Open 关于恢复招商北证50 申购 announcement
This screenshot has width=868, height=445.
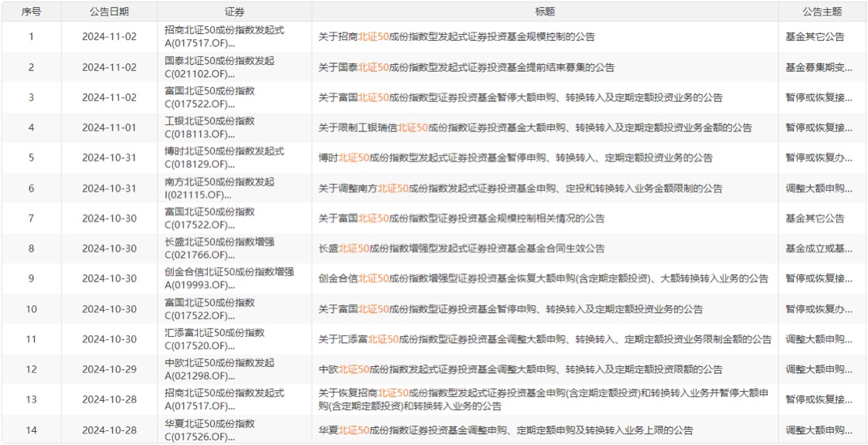click(543, 399)
